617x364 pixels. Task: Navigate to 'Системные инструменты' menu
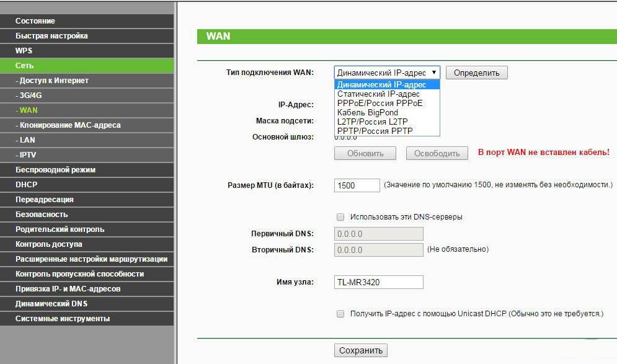coord(63,319)
